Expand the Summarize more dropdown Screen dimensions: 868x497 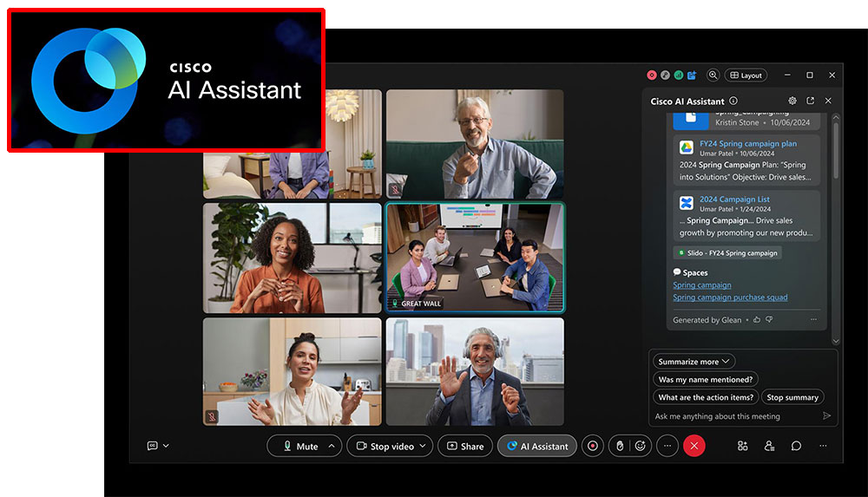[694, 361]
